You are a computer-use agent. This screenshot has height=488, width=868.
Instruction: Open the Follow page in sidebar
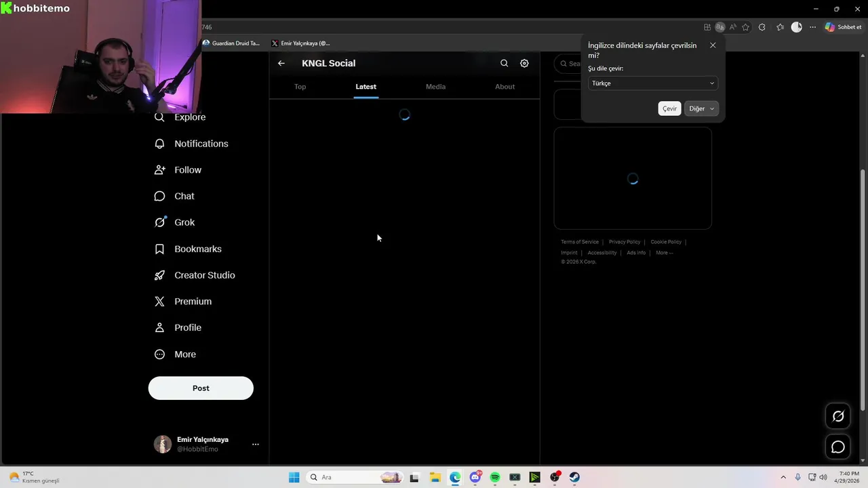[x=178, y=170]
